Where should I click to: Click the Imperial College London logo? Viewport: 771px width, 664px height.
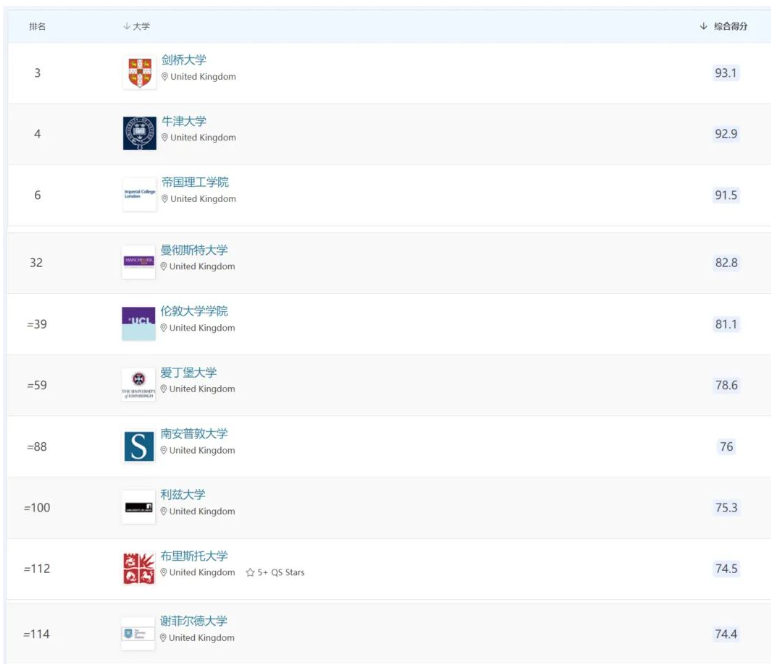tap(140, 194)
